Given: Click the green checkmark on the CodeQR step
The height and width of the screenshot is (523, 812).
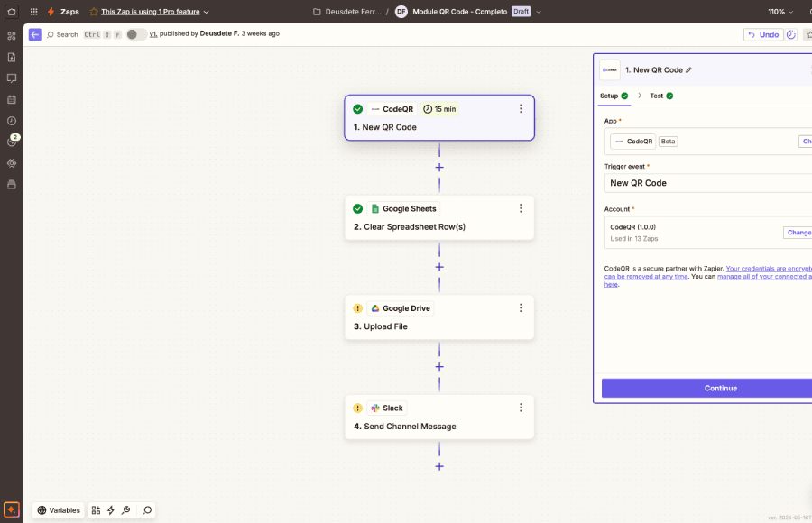Looking at the screenshot, I should coord(358,109).
